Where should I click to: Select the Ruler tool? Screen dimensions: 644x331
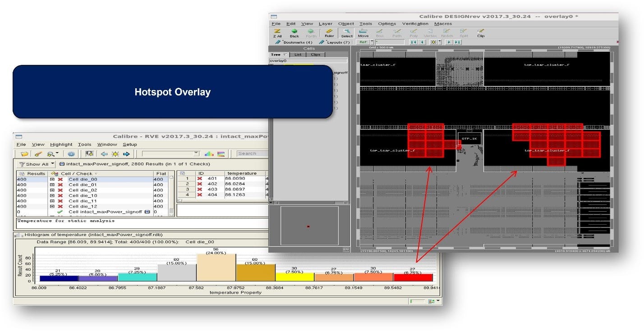click(329, 32)
